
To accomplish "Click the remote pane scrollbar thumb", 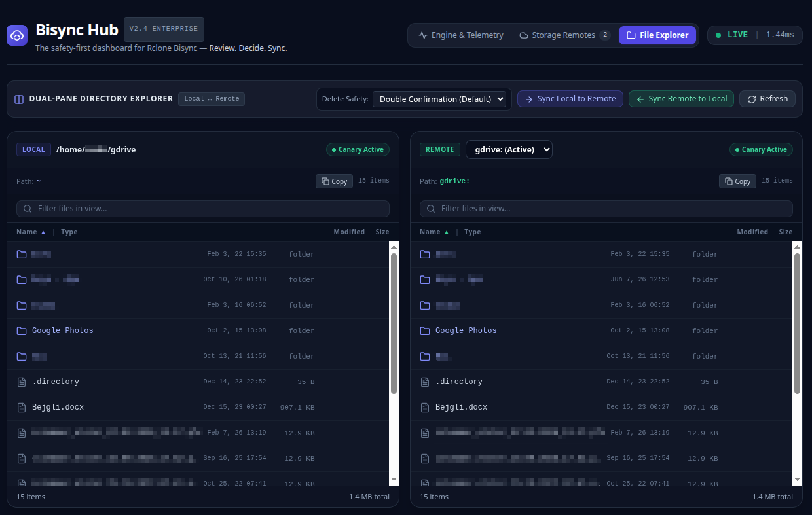I will pos(798,323).
